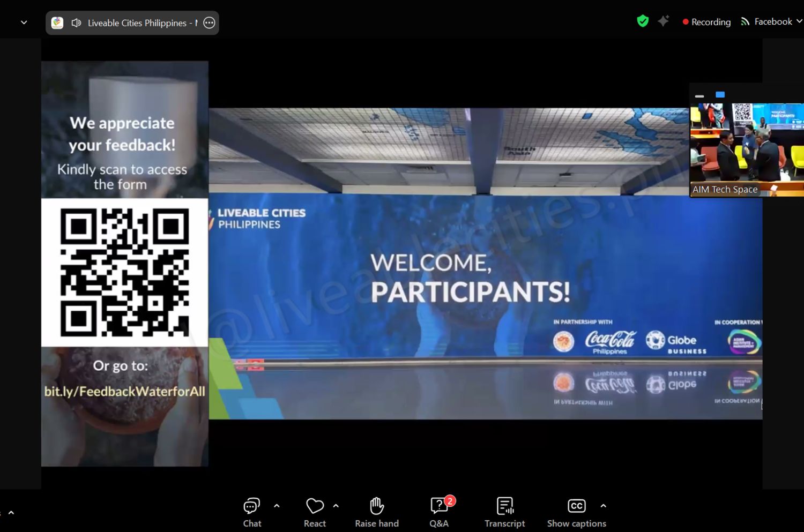Turn on Show captions

[577, 512]
